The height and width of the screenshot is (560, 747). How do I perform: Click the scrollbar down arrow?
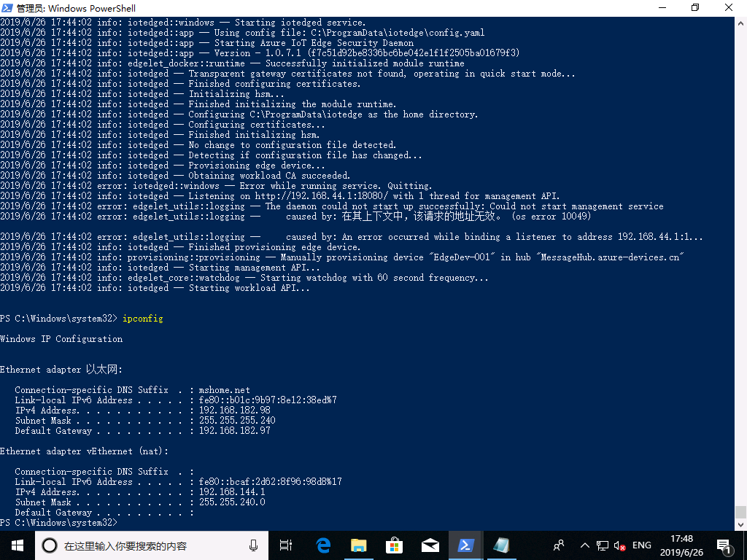click(x=741, y=524)
